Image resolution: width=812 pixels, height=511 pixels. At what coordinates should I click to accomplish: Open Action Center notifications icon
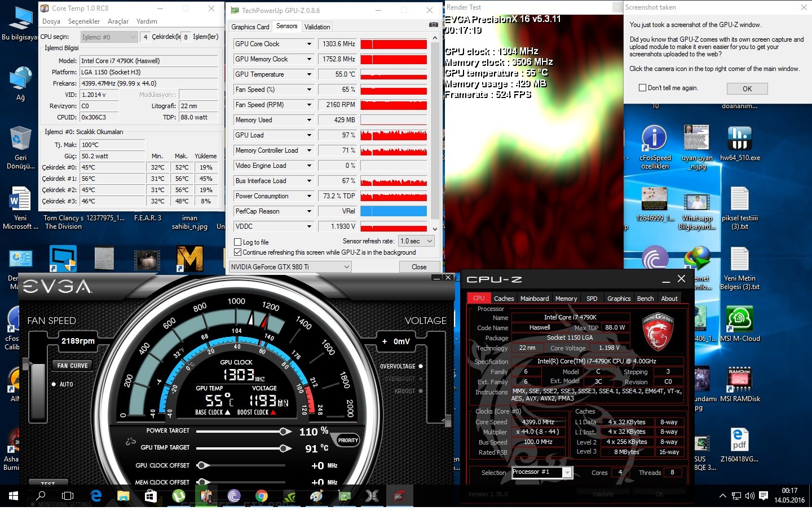[x=764, y=496]
